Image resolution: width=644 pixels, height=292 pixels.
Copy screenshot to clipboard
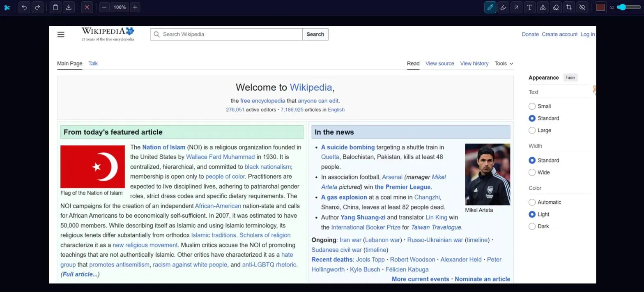55,7
